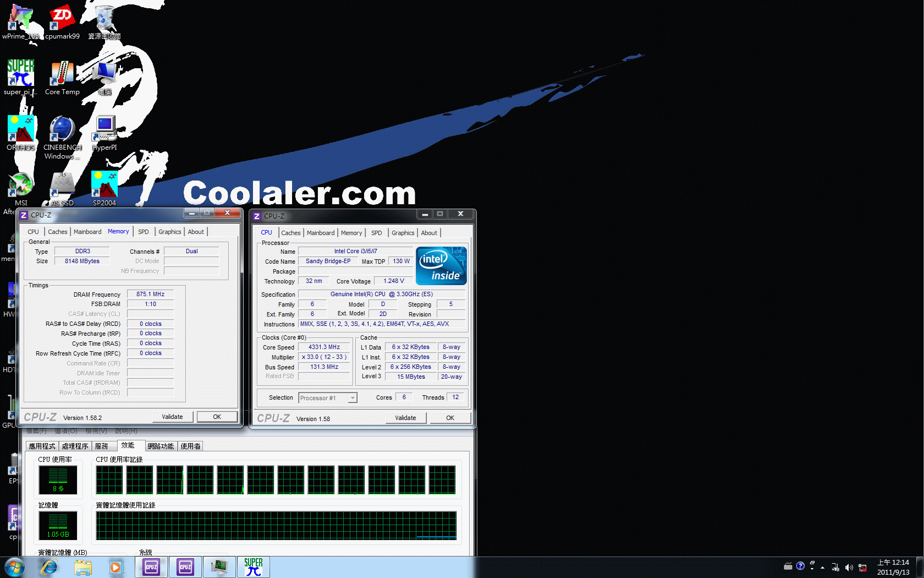Launch the super_pi desktop shortcut
This screenshot has height=578, width=924.
coord(21,78)
